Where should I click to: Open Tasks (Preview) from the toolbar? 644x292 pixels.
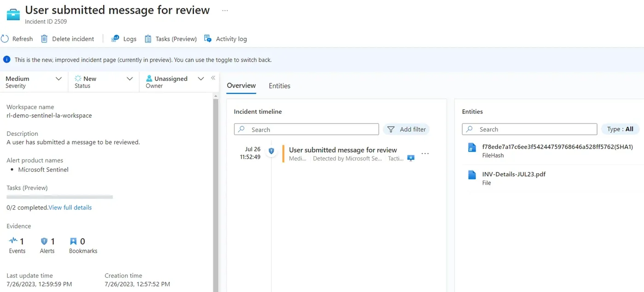(x=171, y=39)
